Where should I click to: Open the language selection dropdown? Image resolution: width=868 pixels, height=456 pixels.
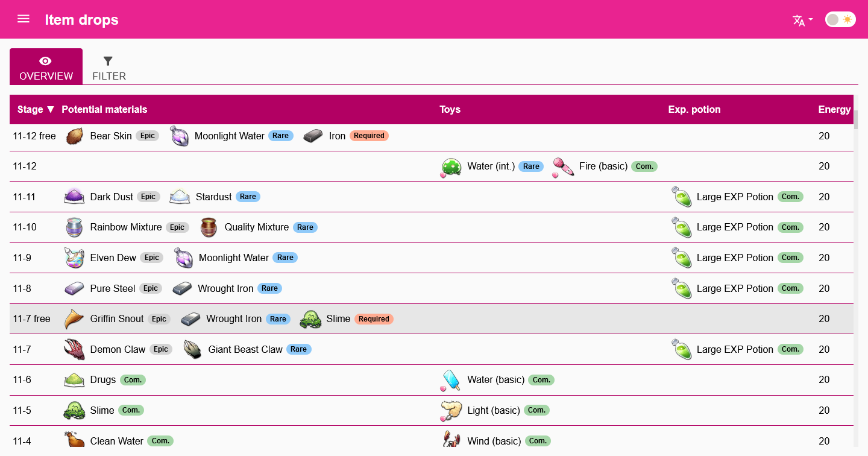801,20
